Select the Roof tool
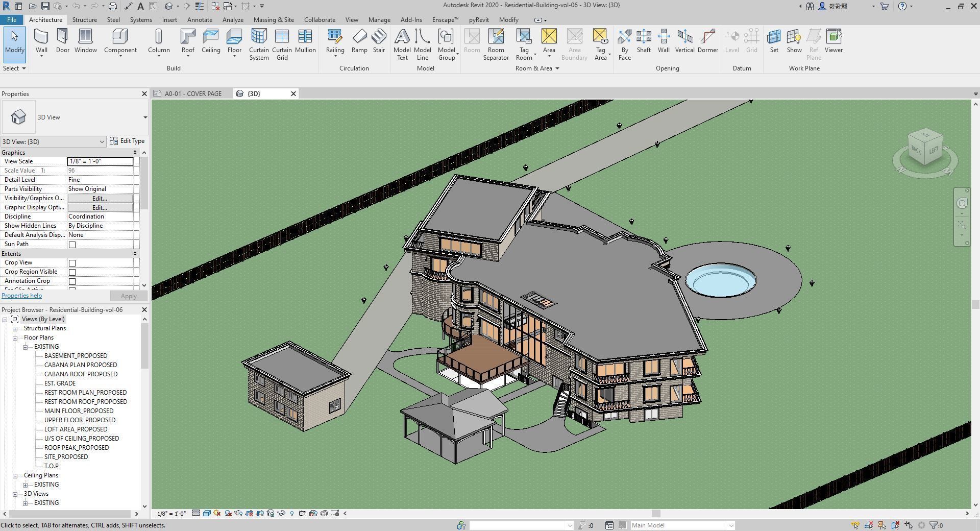Viewport: 980px width, 531px height. (188, 41)
